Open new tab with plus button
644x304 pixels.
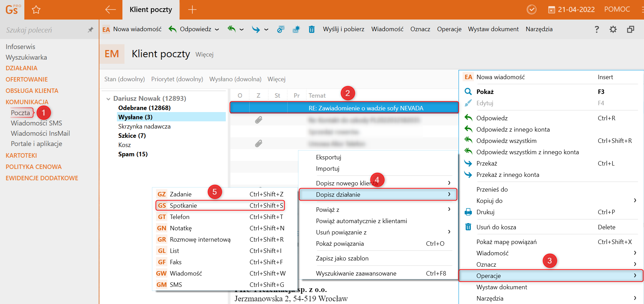click(x=192, y=10)
